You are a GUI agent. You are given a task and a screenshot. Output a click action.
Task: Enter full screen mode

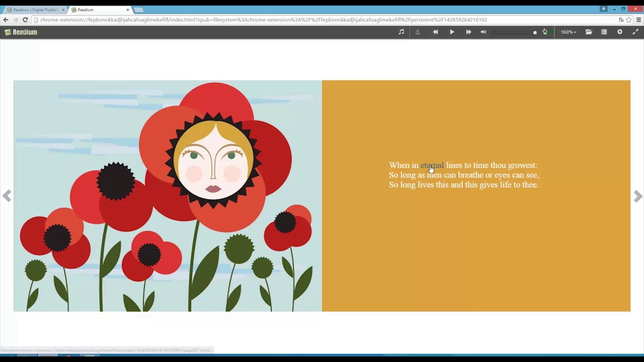point(635,32)
